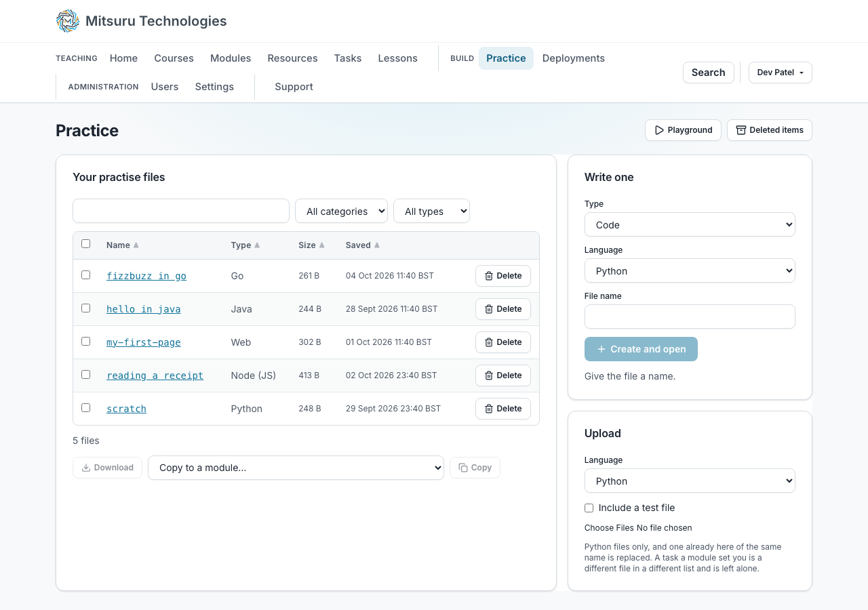Open the Type dropdown showing Code
868x610 pixels.
click(x=690, y=224)
